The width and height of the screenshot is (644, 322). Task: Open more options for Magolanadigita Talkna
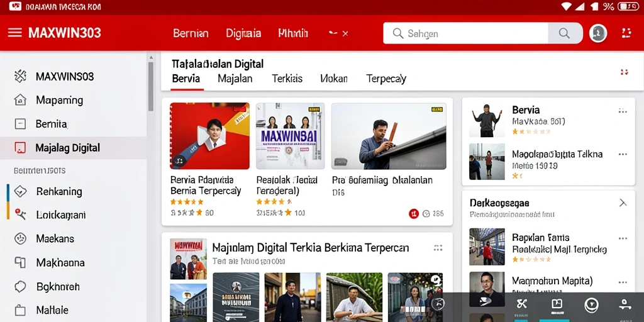(623, 155)
